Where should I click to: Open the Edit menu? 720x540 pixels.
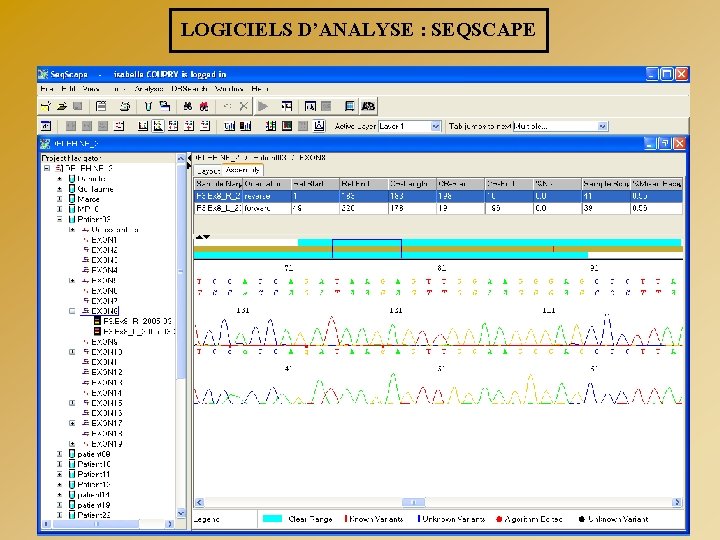coord(68,89)
